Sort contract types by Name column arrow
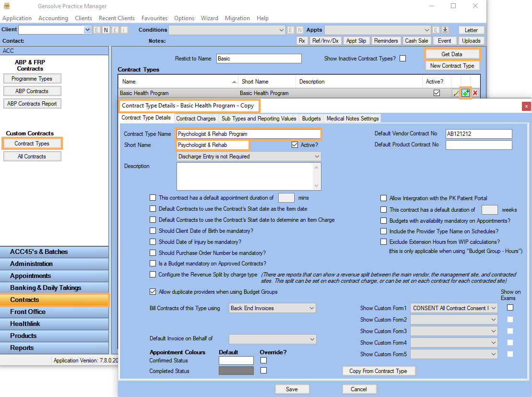 coord(234,82)
